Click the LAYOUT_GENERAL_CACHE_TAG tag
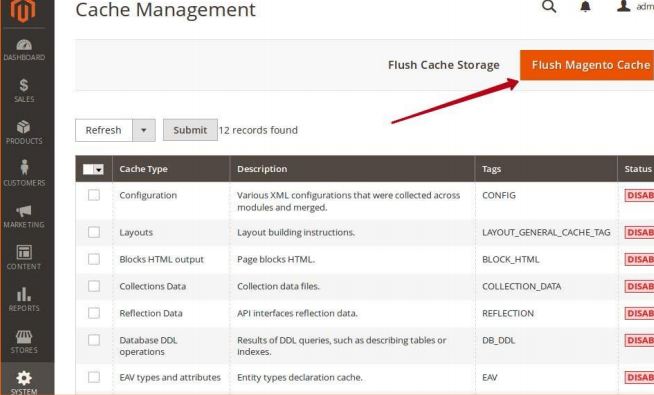Screen dimensions: 654x395 546,232
